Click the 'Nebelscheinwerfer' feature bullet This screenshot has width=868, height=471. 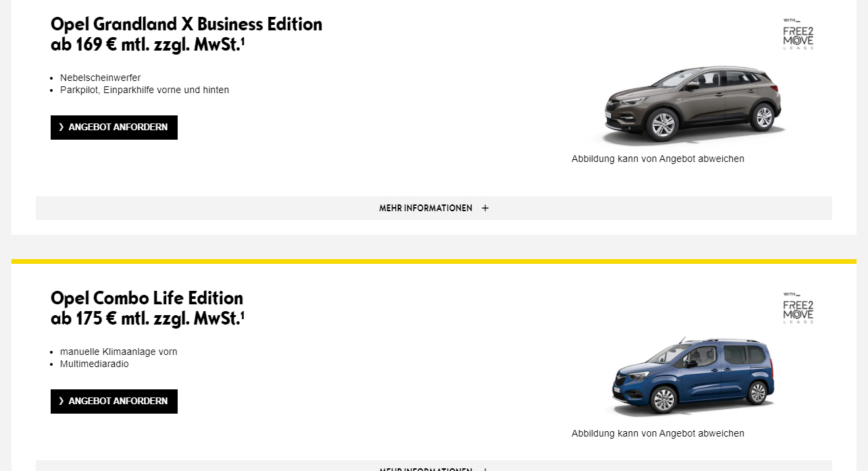pyautogui.click(x=100, y=78)
